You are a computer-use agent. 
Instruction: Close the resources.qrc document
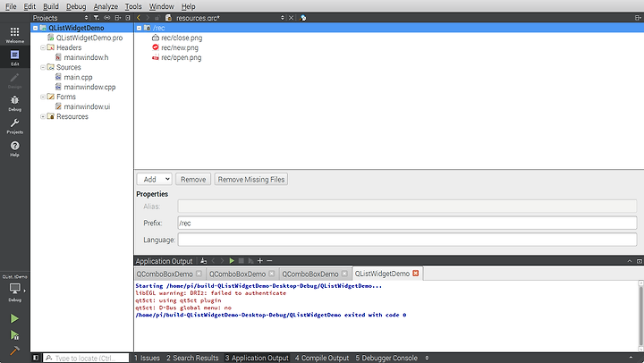point(291,18)
